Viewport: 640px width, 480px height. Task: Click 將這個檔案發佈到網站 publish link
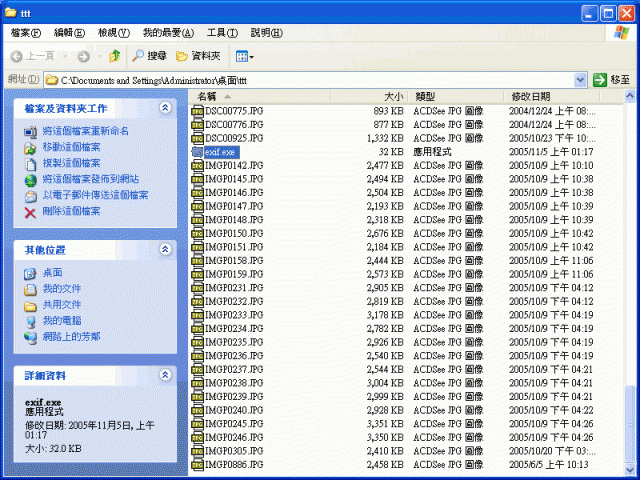(x=91, y=179)
